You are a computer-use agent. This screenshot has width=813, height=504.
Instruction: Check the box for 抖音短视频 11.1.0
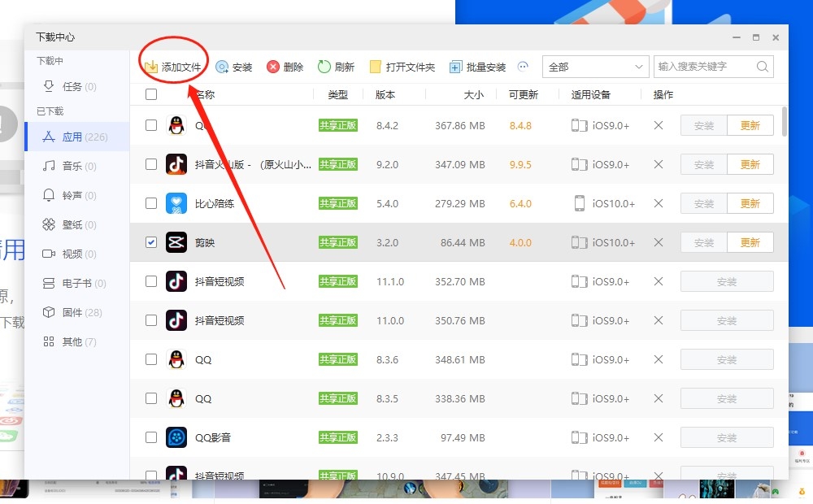pos(151,281)
